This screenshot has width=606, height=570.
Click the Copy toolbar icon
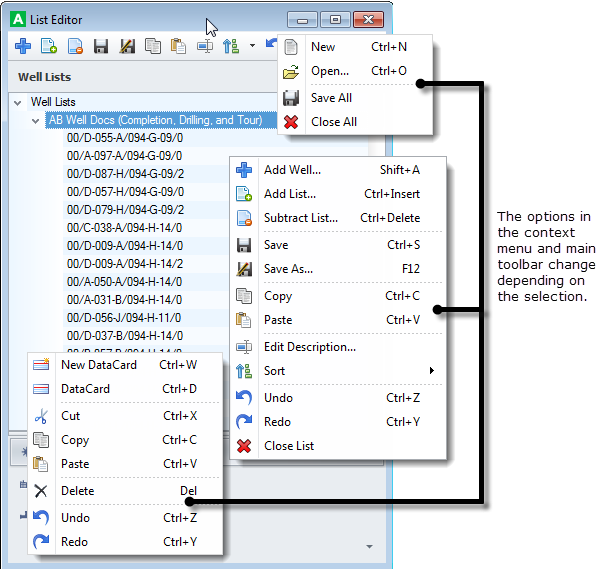click(x=153, y=46)
